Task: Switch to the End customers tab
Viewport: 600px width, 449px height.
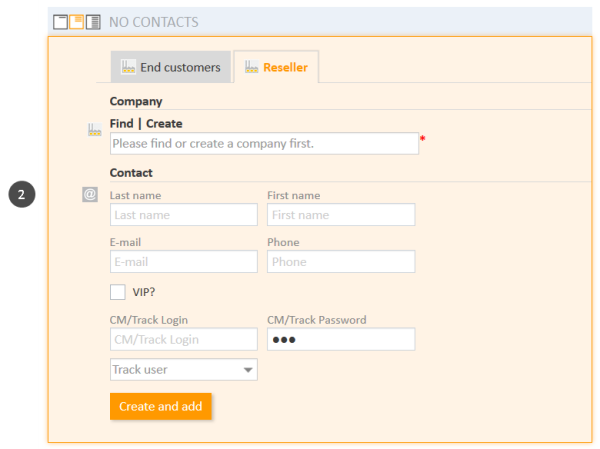Action: [x=171, y=67]
